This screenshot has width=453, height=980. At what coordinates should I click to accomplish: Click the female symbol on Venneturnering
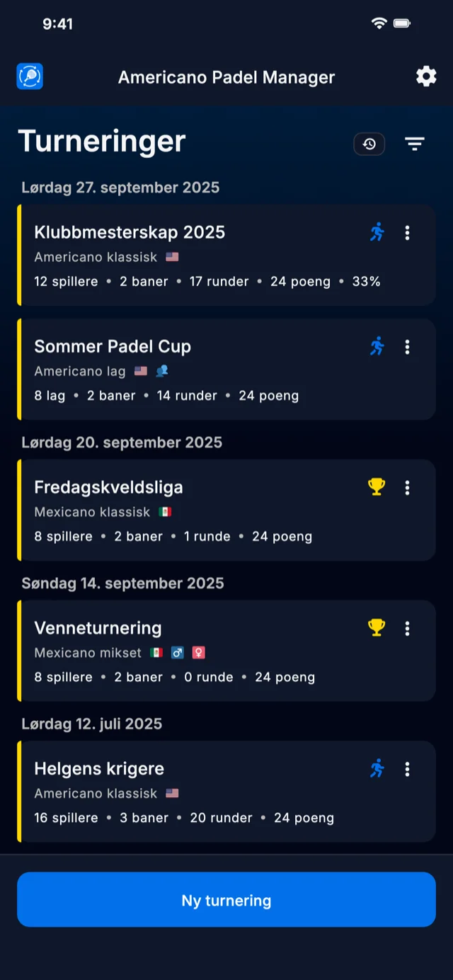(198, 652)
